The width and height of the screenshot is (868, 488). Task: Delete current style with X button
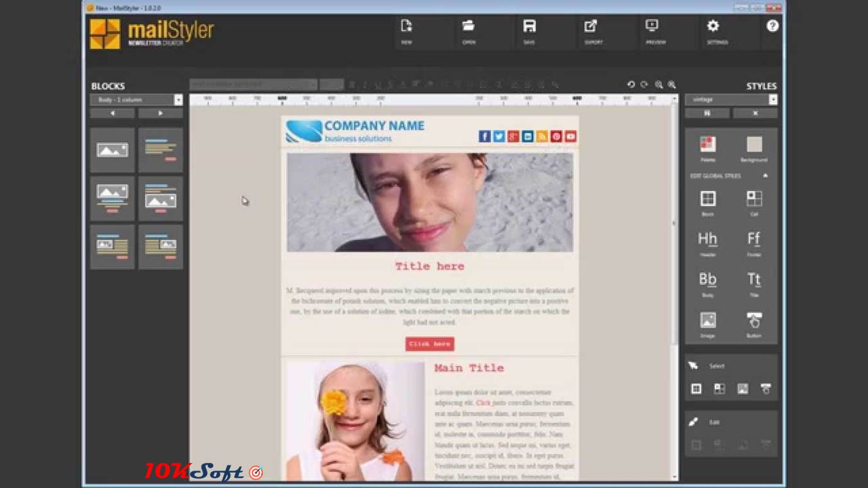(x=755, y=113)
